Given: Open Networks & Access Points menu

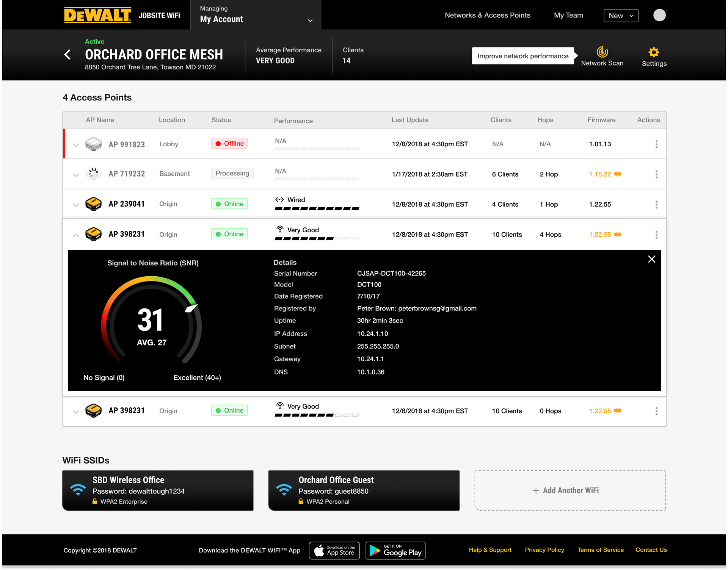Looking at the screenshot, I should tap(488, 15).
